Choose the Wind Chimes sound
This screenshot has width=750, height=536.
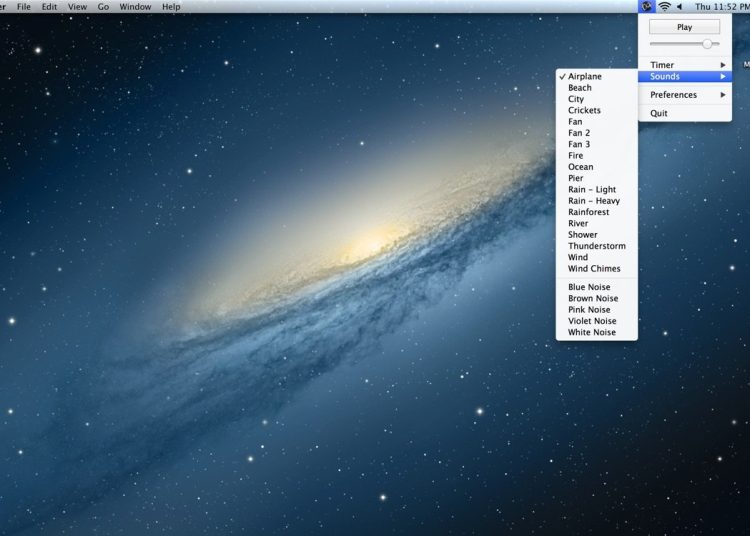[596, 269]
